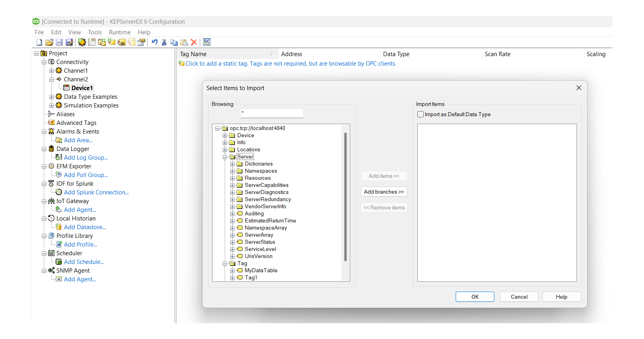Open the Tools menu

[95, 32]
